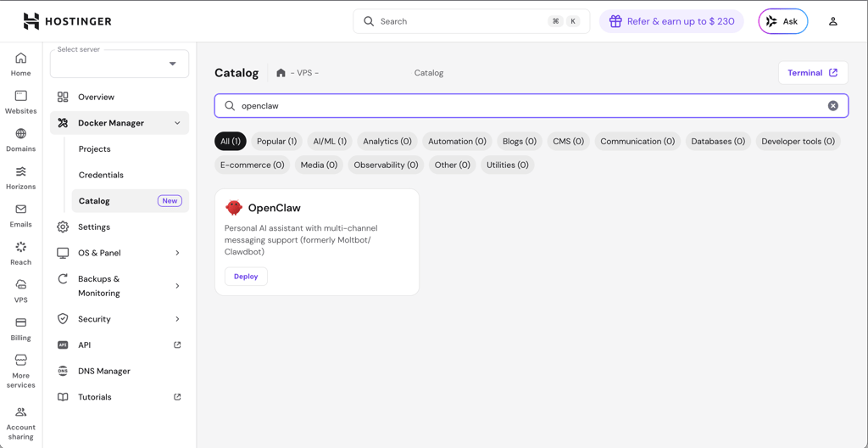This screenshot has height=448, width=868.
Task: Select the Utilities (0) filter chip
Action: [x=508, y=165]
